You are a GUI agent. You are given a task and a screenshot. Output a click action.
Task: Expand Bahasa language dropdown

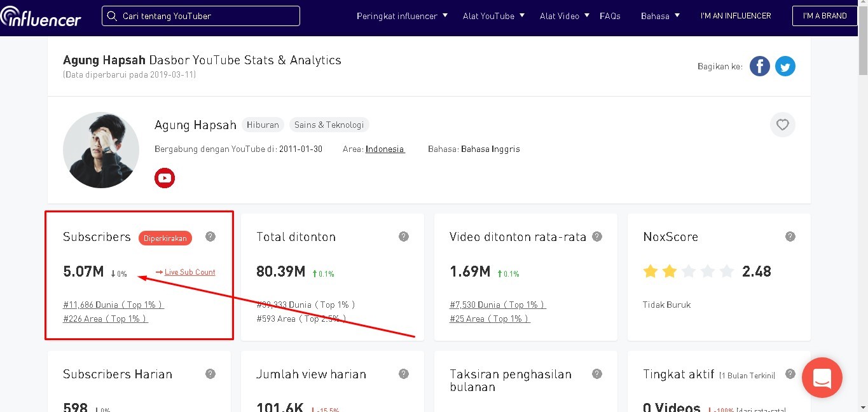click(x=661, y=16)
